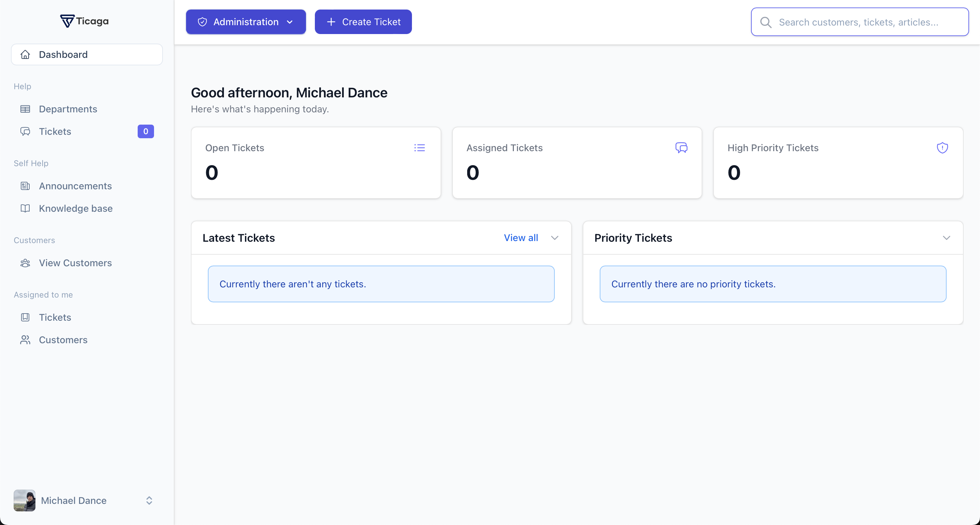Click the View all link in Latest Tickets
Image resolution: width=980 pixels, height=525 pixels.
(521, 238)
